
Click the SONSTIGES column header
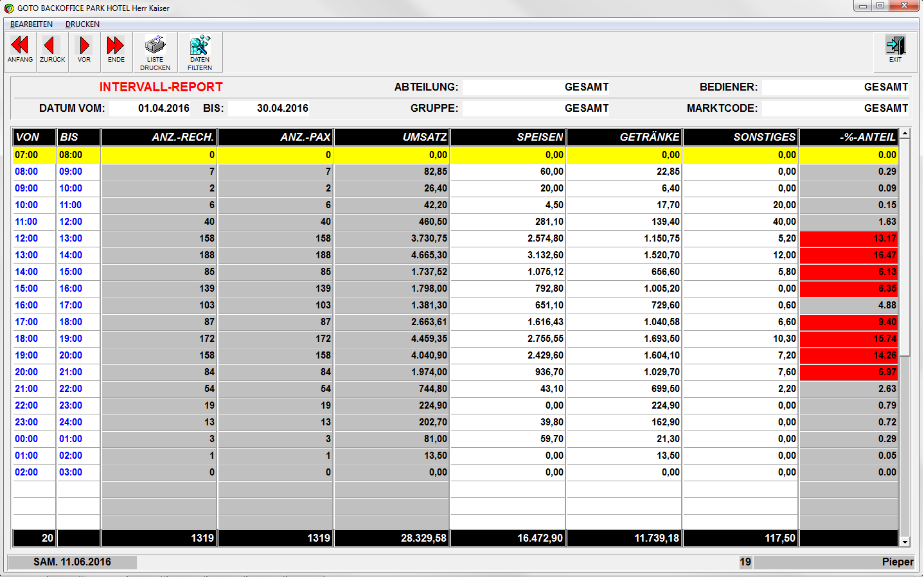[740, 137]
